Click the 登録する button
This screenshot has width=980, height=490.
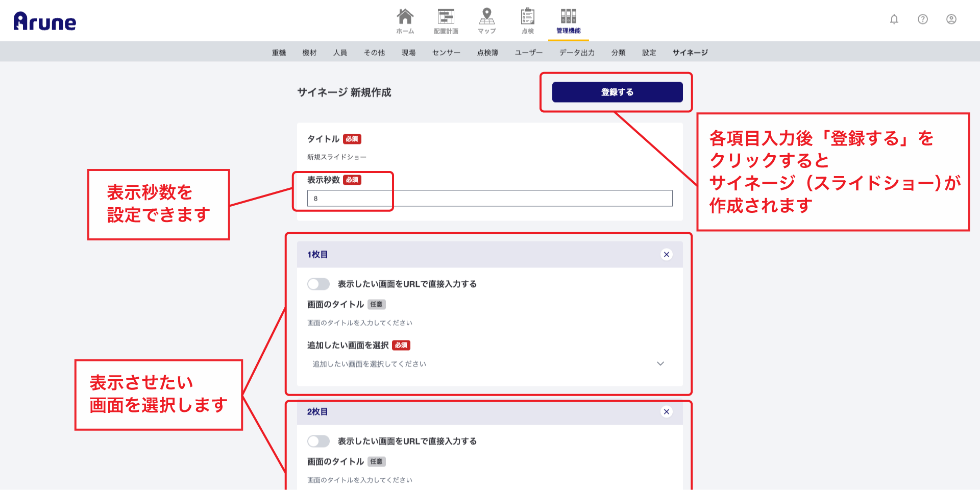coord(618,92)
